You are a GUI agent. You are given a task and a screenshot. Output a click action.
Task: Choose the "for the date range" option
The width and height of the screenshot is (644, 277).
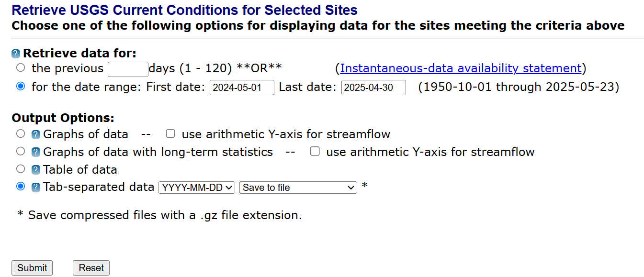(20, 87)
